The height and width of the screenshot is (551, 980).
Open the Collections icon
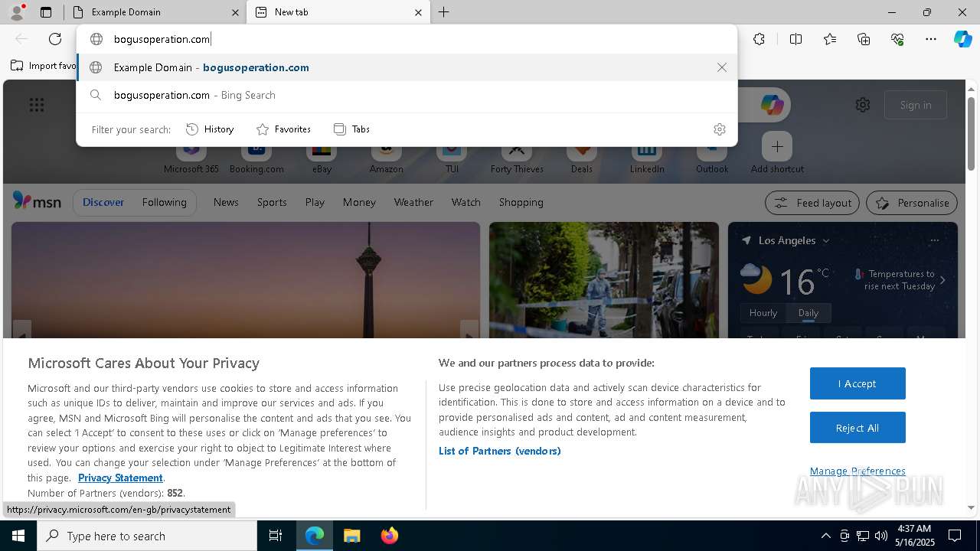864,39
